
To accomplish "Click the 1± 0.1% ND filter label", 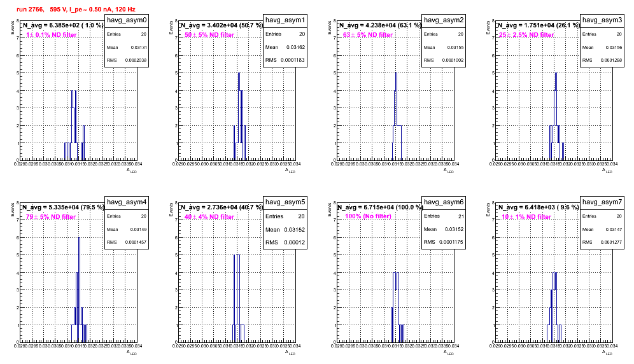I will (52, 35).
